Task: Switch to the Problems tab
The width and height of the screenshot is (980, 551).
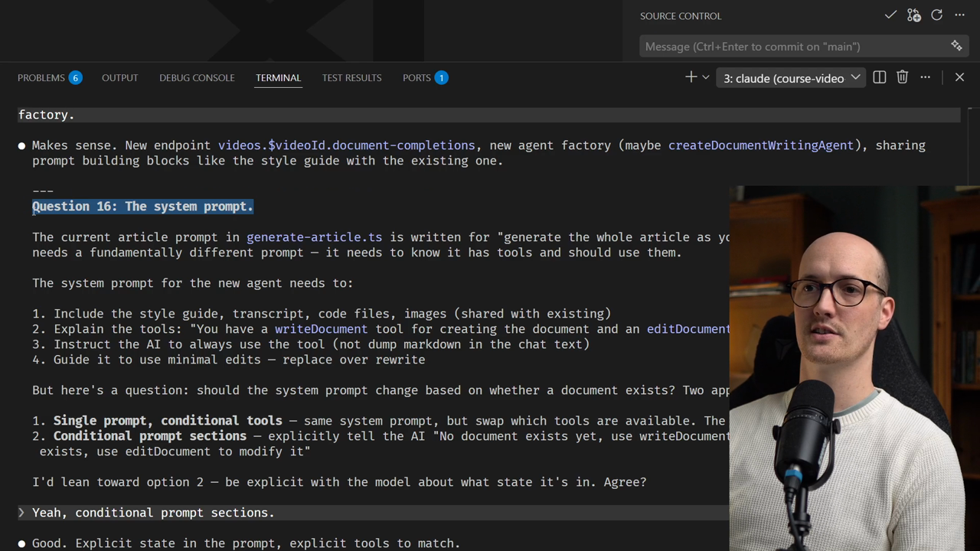Action: pyautogui.click(x=50, y=77)
